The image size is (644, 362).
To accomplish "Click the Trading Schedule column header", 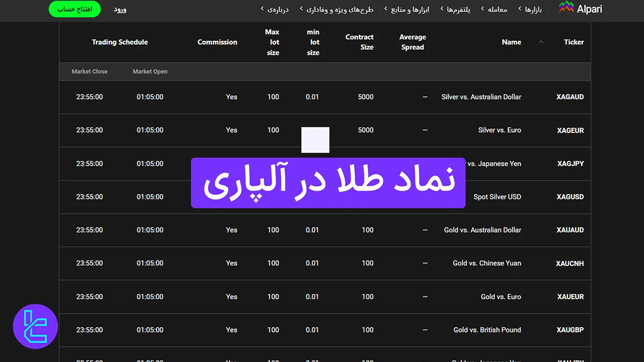I will tap(120, 42).
